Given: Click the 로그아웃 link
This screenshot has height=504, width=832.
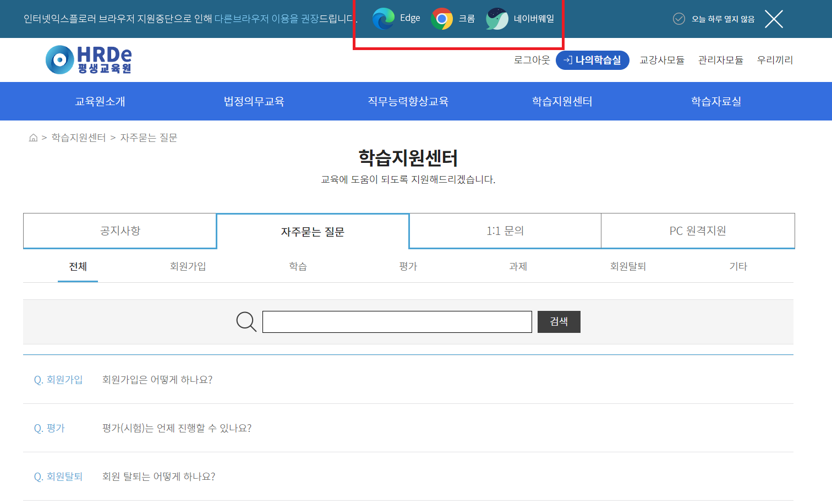Looking at the screenshot, I should click(x=532, y=60).
